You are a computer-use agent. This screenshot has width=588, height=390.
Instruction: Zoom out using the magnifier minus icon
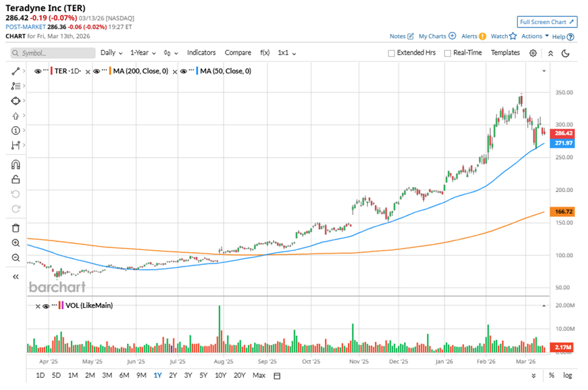tap(16, 258)
